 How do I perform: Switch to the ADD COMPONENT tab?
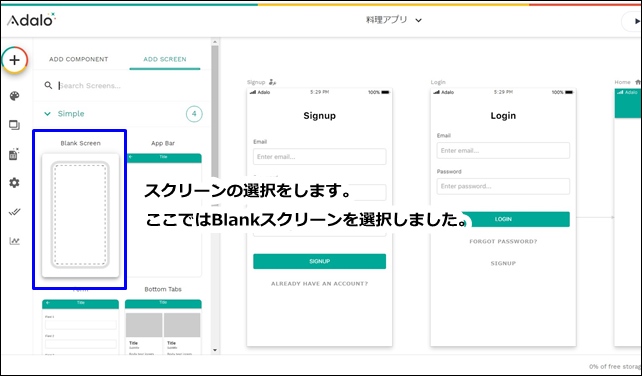pyautogui.click(x=79, y=59)
